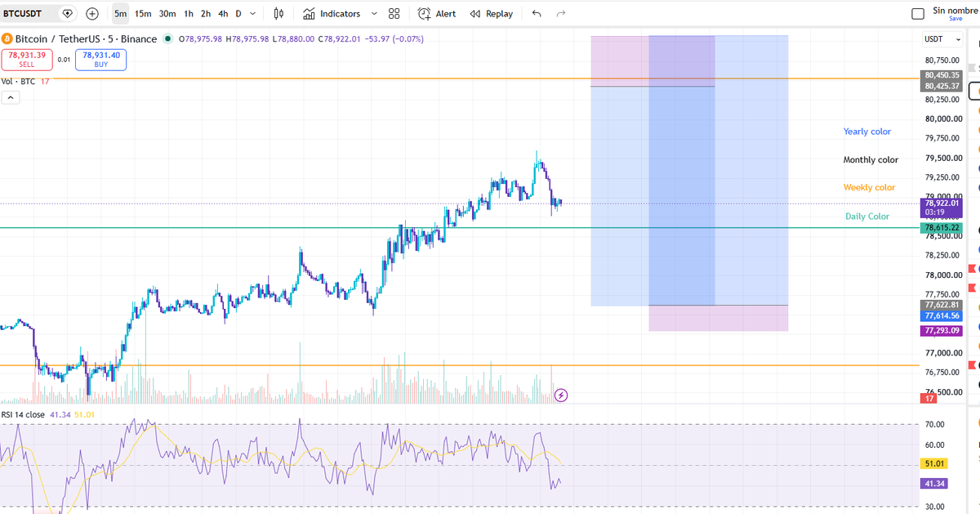Click the Bitcoin coin logo icon
This screenshot has height=514, width=980.
tap(7, 38)
